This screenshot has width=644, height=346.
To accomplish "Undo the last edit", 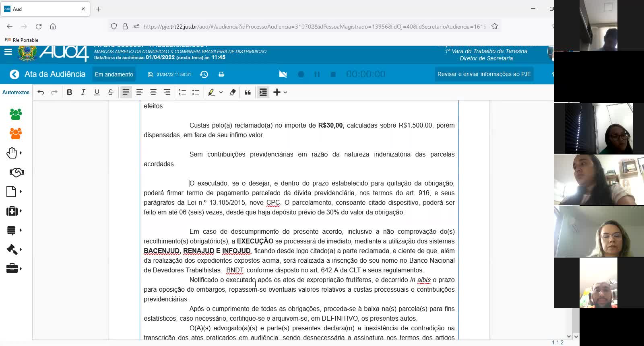I will 41,92.
